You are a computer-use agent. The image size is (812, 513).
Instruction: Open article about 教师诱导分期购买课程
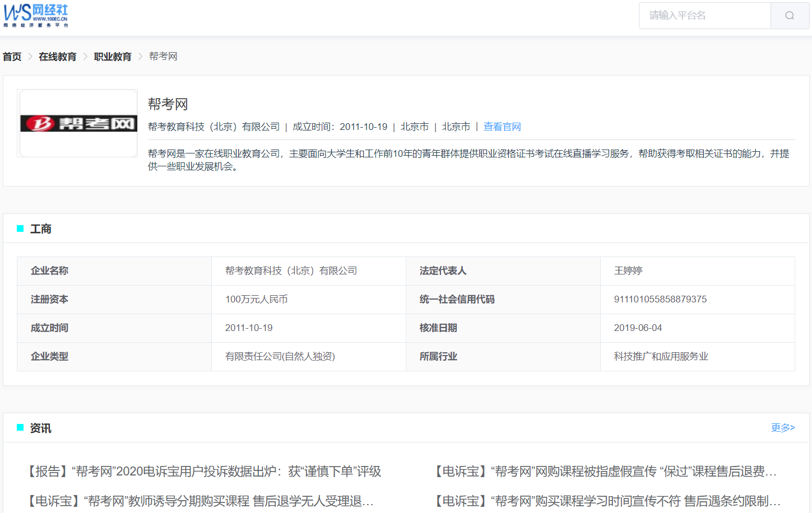click(x=199, y=501)
